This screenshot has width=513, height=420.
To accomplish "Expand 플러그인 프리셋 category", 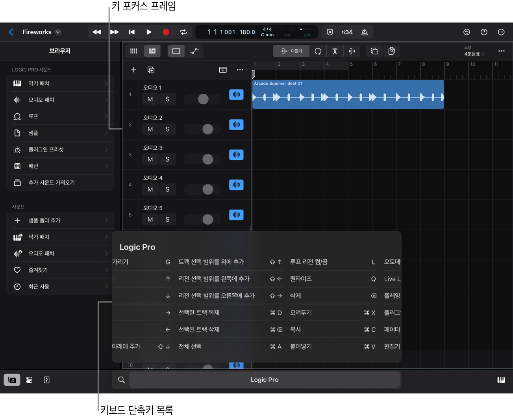I will point(60,150).
